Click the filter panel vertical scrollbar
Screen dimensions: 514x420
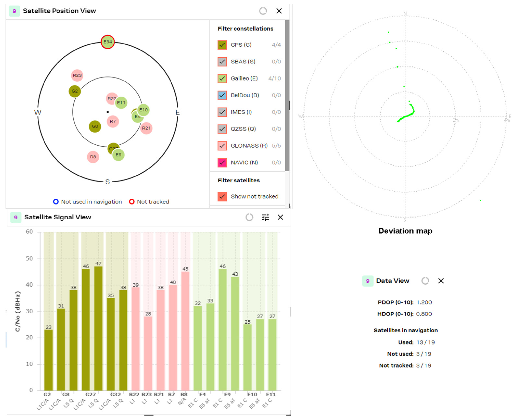coord(287,96)
